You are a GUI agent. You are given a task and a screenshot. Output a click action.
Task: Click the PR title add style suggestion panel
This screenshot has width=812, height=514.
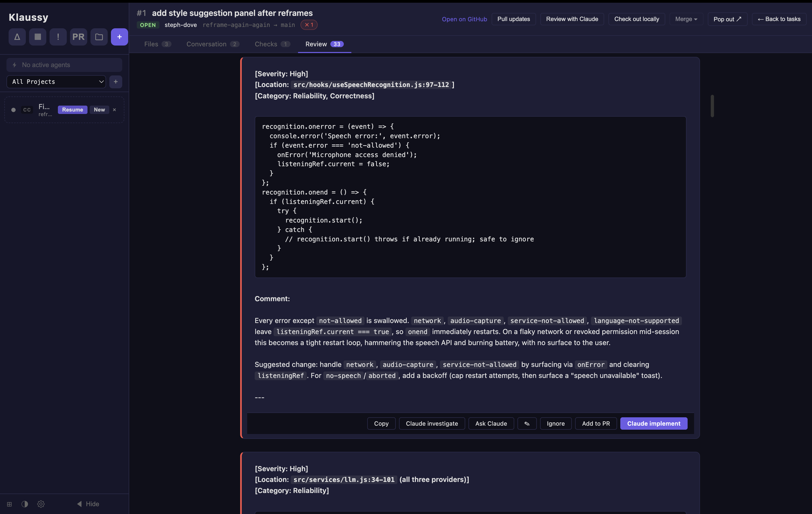point(232,13)
